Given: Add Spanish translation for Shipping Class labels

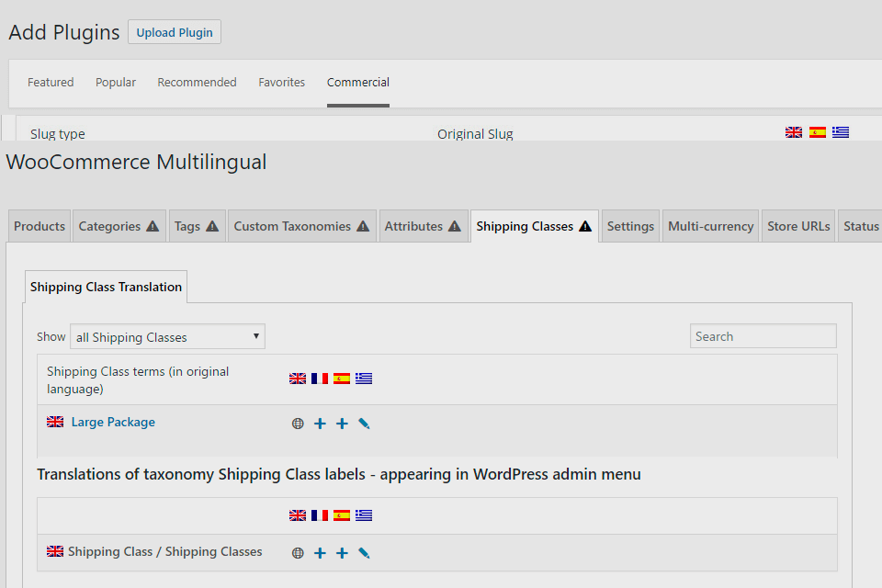Looking at the screenshot, I should click(342, 553).
